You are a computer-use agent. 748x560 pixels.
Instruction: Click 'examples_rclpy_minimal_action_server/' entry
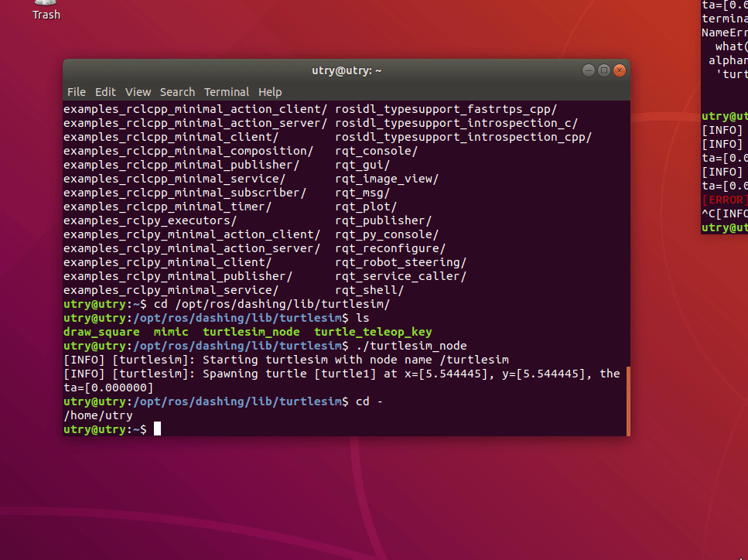click(x=192, y=248)
